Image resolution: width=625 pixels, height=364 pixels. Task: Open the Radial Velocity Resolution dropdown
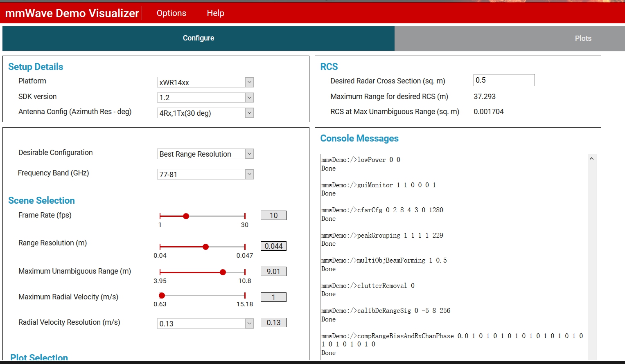click(248, 323)
